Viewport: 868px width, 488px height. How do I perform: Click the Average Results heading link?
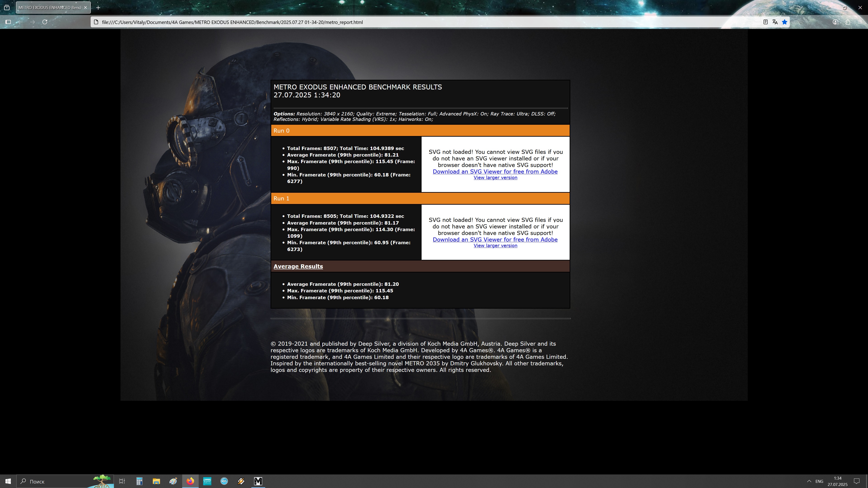pos(298,266)
